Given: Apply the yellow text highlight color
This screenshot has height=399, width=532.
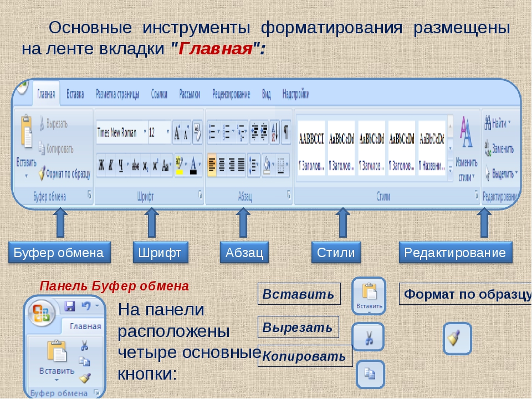Looking at the screenshot, I should [180, 165].
